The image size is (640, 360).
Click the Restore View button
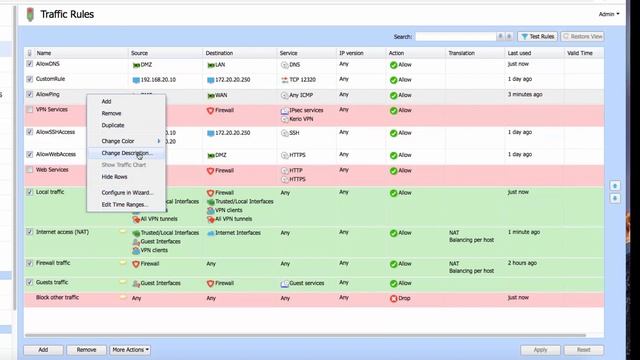point(582,36)
